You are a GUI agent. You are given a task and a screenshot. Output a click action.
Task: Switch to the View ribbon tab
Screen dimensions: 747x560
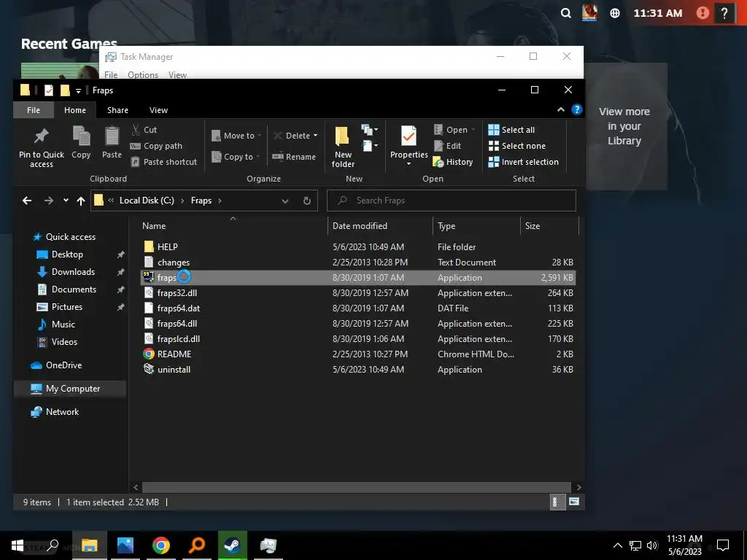[x=158, y=110]
